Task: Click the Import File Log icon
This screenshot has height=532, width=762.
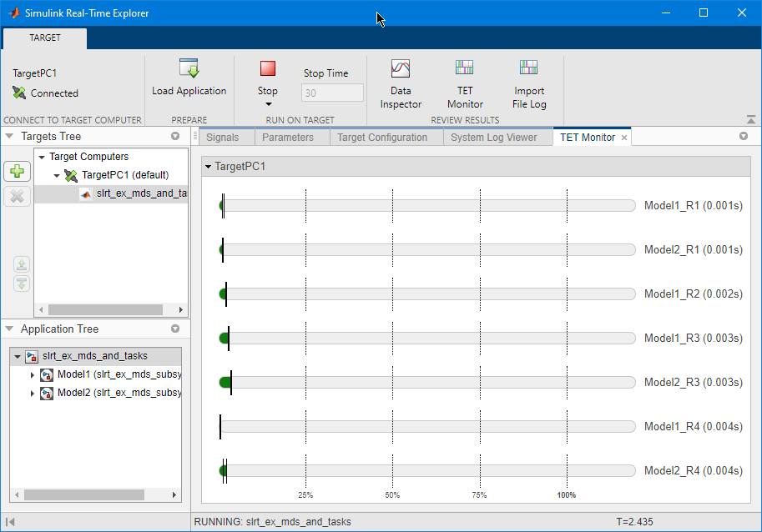Action: tap(529, 68)
